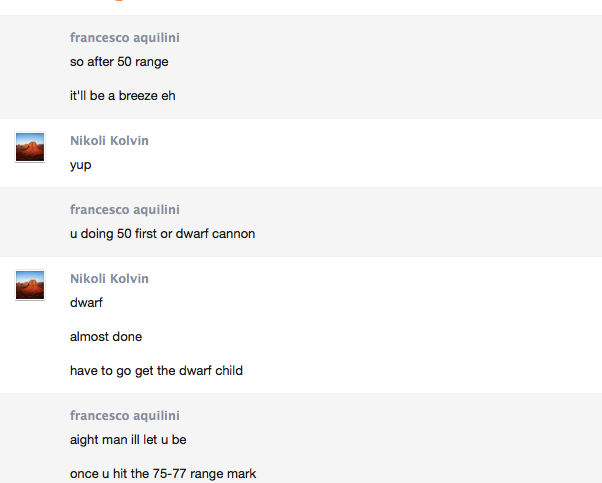This screenshot has height=483, width=602.
Task: Click Nikoli Kolvin's avatar beside 'dwarf'
Action: pyautogui.click(x=30, y=286)
